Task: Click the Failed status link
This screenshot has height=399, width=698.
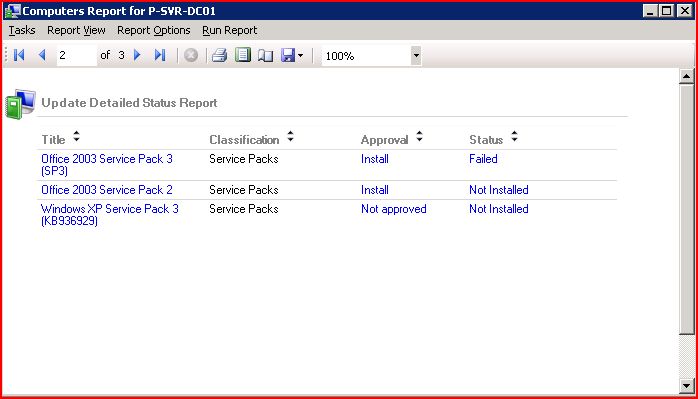Action: point(483,159)
